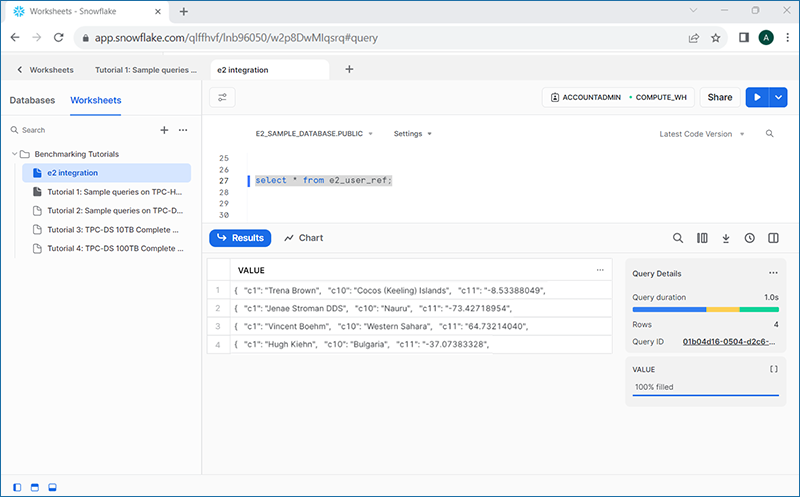Viewport: 800px width, 497px height.
Task: Open the Query ID link
Action: click(x=729, y=342)
